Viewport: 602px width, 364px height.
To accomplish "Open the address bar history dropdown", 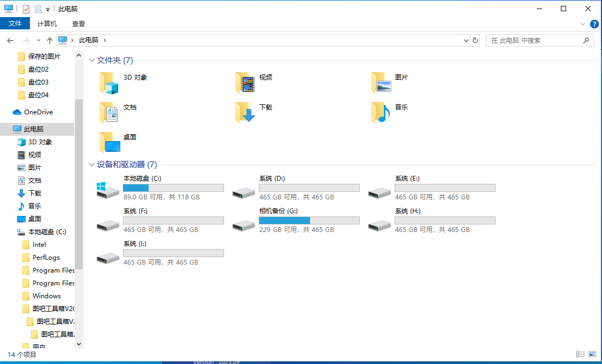I will coord(466,40).
